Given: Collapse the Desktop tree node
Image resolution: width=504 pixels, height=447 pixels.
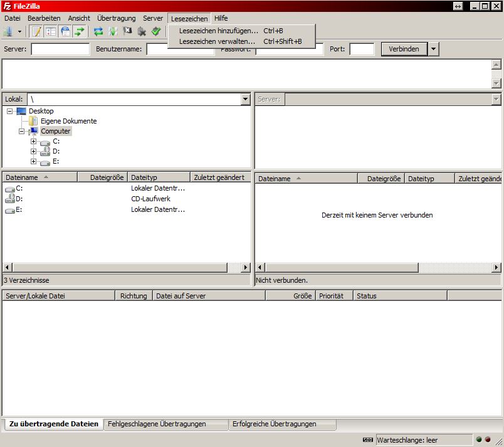Looking at the screenshot, I should (x=9, y=111).
